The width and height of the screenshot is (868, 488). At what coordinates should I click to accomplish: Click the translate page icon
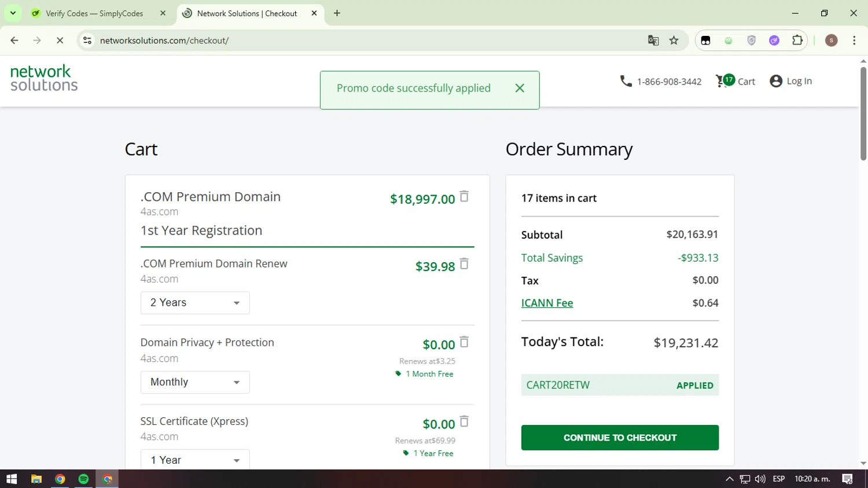[653, 41]
